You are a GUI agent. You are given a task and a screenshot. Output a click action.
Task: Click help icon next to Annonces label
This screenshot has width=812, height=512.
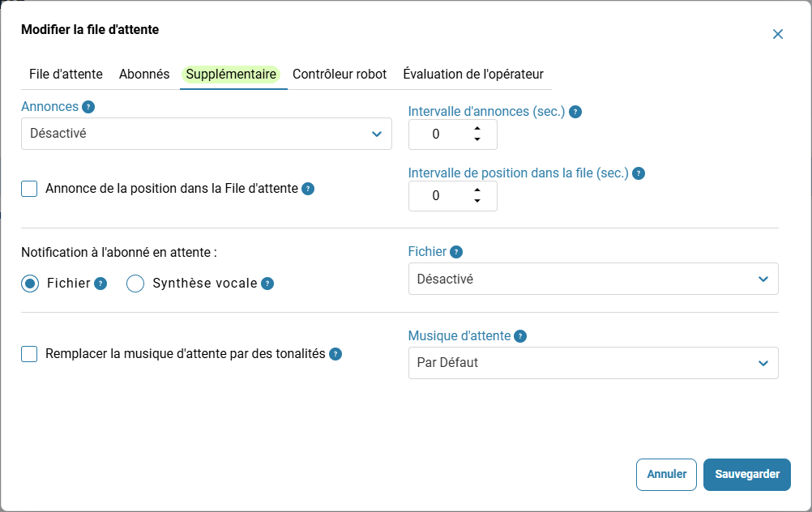88,107
